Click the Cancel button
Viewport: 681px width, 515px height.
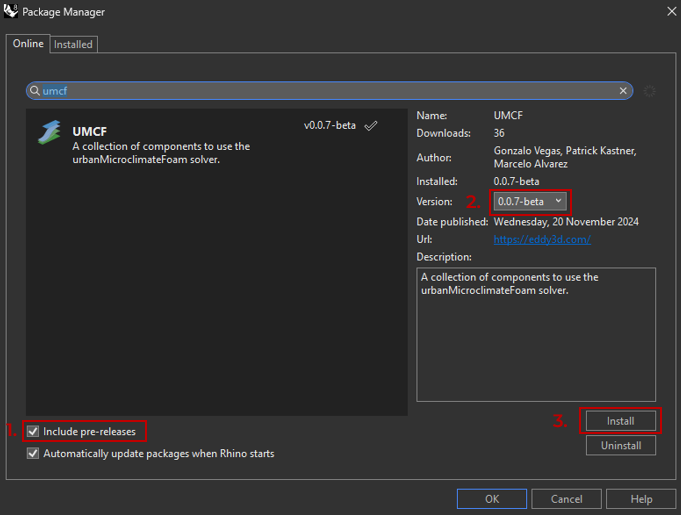[x=566, y=499]
